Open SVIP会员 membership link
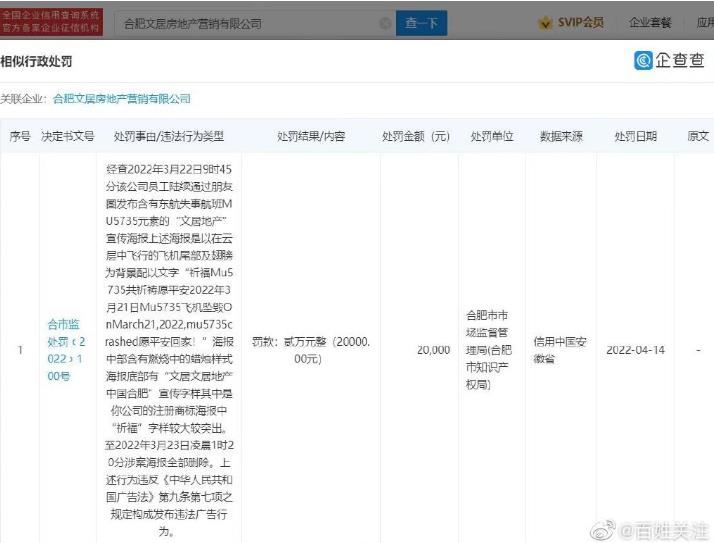 581,22
